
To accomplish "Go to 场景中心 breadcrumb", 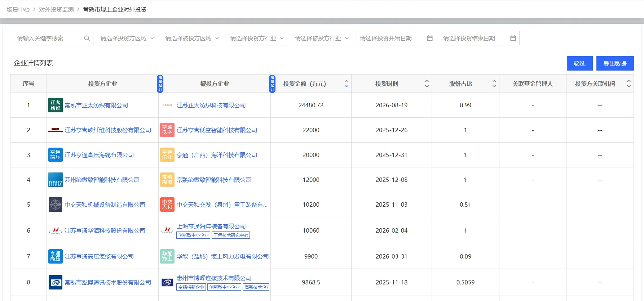I will coord(18,10).
